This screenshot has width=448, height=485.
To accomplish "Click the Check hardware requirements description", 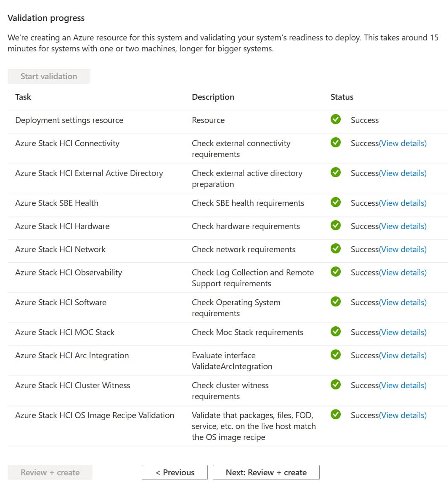I will pyautogui.click(x=246, y=226).
